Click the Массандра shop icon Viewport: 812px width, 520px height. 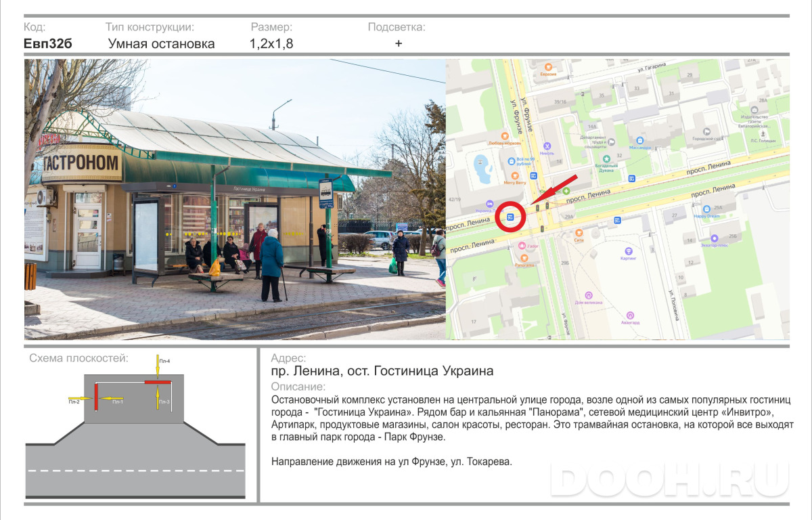pos(640,140)
